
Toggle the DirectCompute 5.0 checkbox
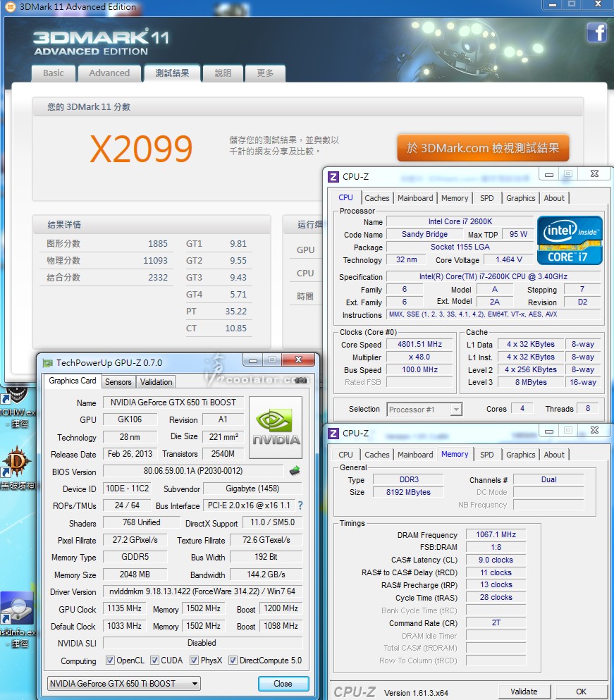tap(233, 661)
